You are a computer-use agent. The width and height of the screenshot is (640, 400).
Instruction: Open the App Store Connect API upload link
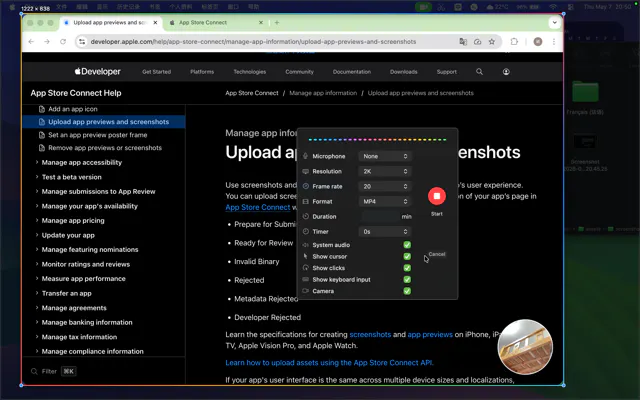(x=329, y=363)
